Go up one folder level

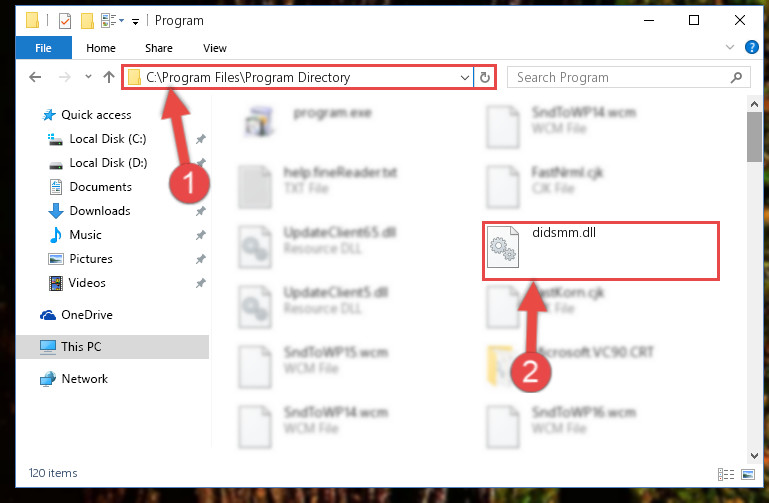tap(109, 77)
